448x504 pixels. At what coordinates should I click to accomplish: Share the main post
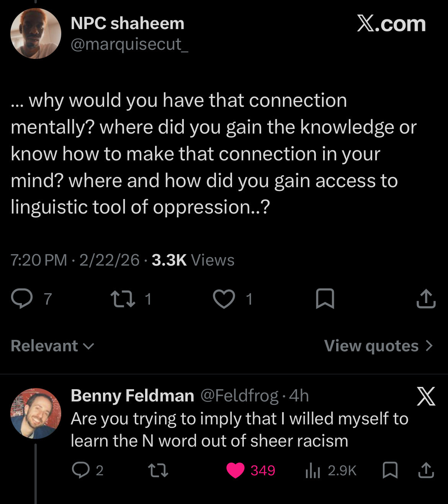point(426,299)
